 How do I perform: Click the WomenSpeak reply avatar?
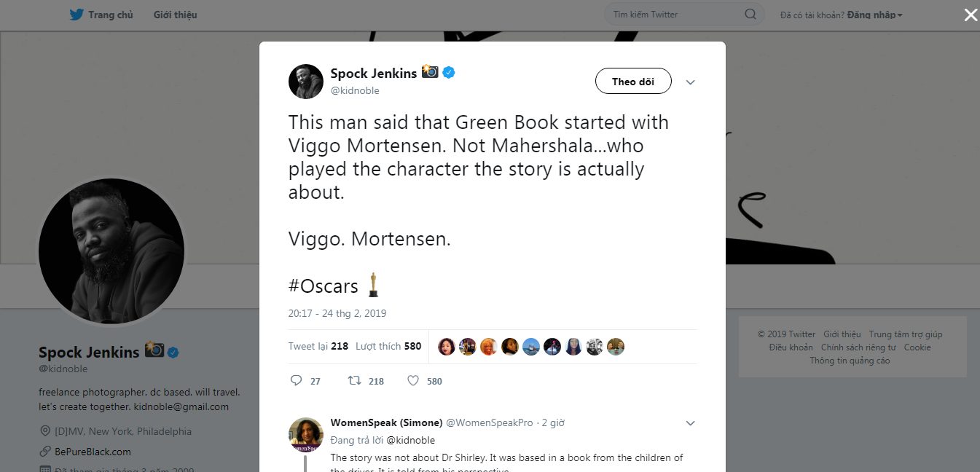point(306,435)
